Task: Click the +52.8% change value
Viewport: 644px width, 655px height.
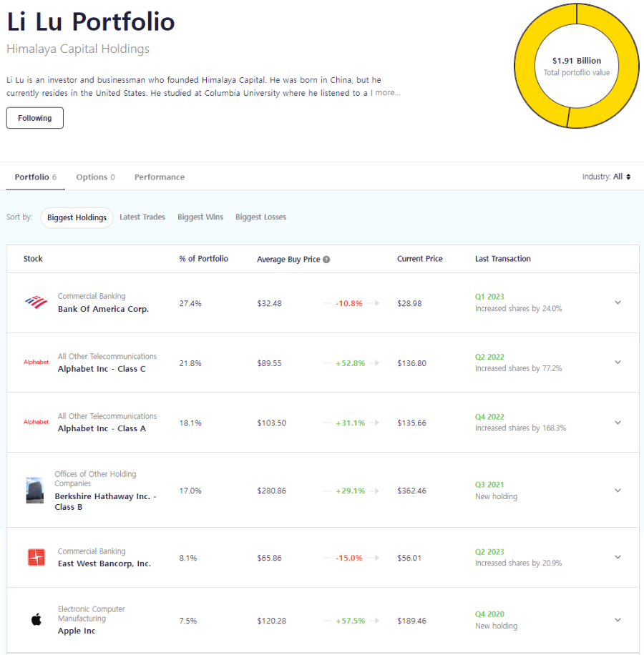Action: click(350, 363)
